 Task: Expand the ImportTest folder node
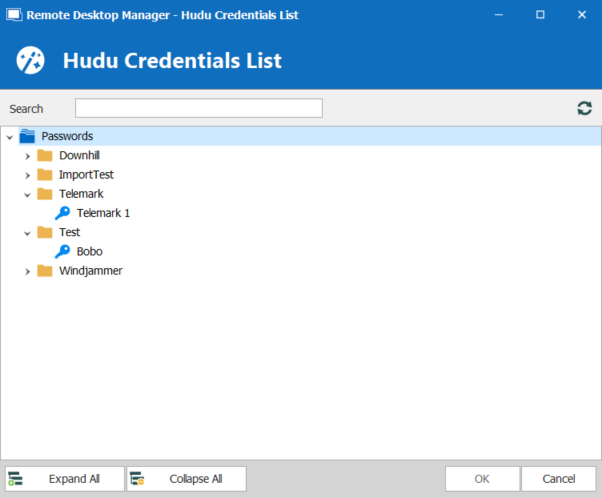pyautogui.click(x=28, y=175)
